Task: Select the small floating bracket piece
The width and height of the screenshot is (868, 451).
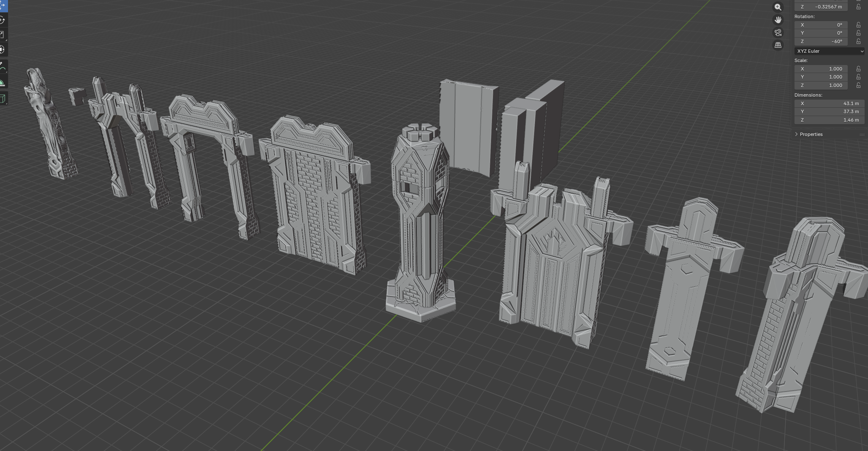Action: [77, 96]
